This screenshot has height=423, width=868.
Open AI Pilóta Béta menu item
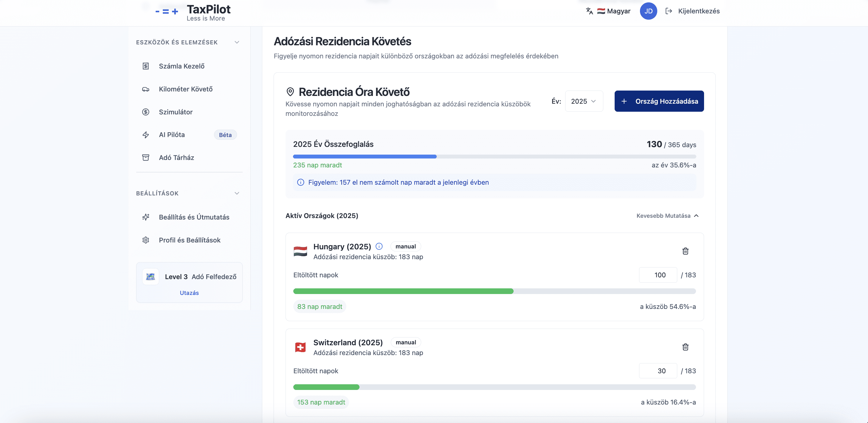point(172,135)
